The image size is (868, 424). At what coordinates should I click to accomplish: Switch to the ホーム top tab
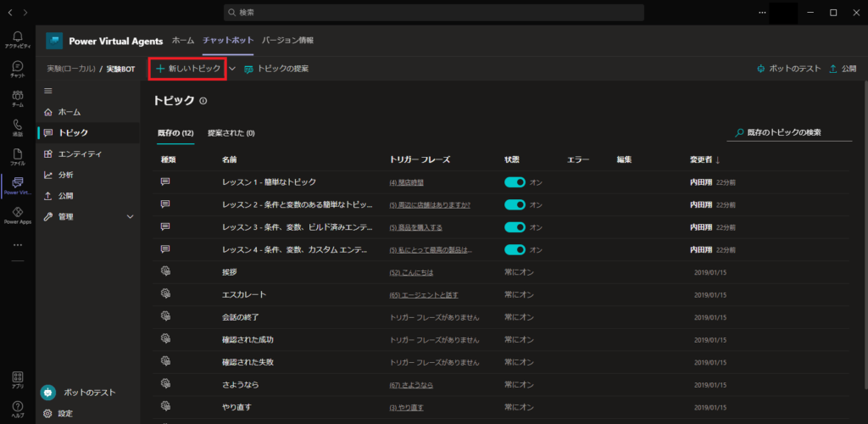pos(183,41)
